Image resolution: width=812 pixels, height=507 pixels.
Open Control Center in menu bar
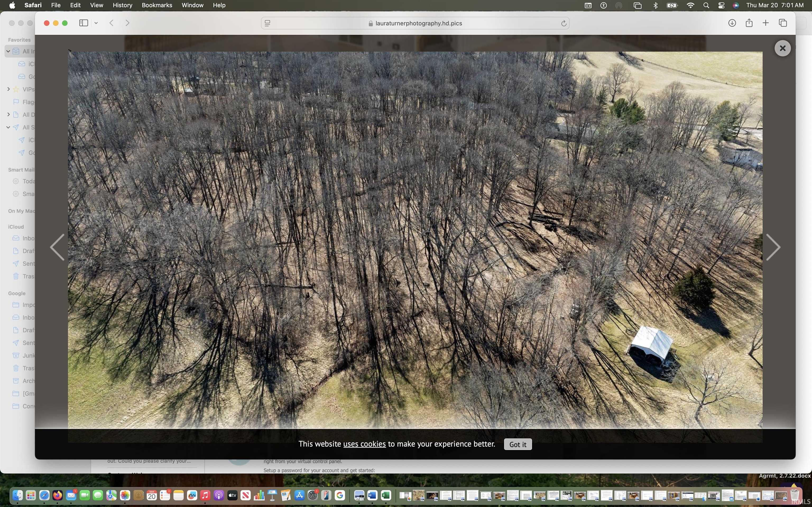[721, 5]
